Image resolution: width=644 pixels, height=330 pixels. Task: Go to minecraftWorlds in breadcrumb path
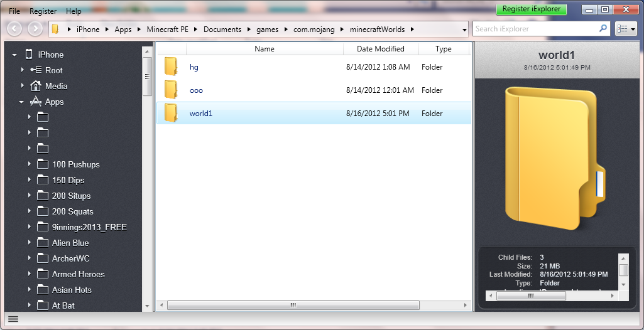click(377, 29)
